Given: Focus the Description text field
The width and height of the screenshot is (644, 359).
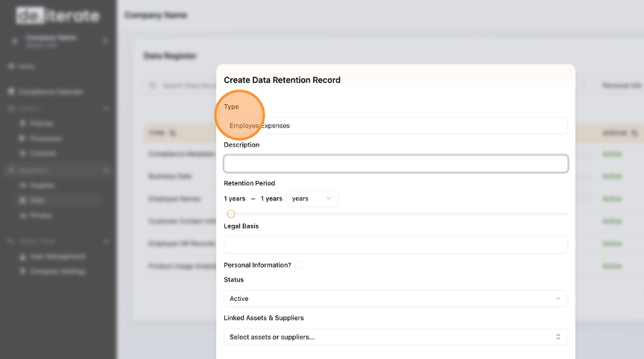Looking at the screenshot, I should point(395,163).
